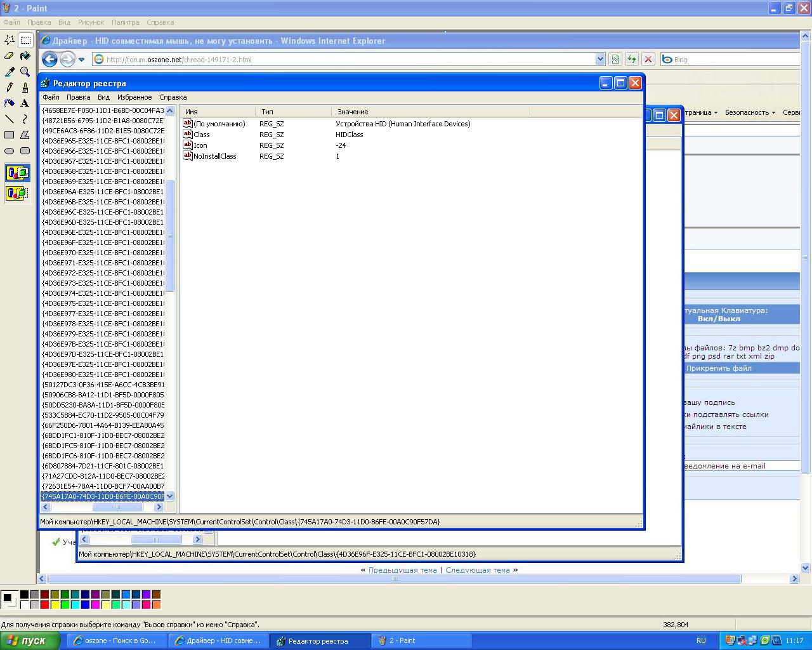Click the Значение column header in Registry Editor
Viewport: 812px width, 650px height.
(430, 112)
